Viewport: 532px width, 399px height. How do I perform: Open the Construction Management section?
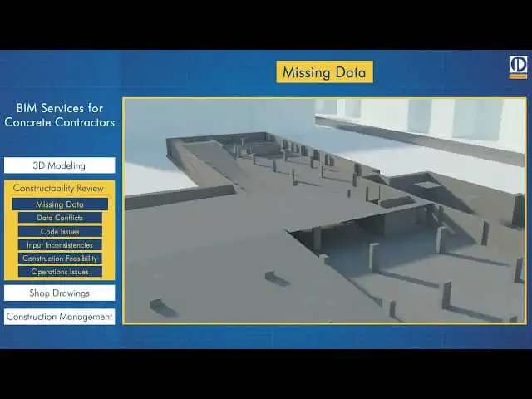coord(59,317)
